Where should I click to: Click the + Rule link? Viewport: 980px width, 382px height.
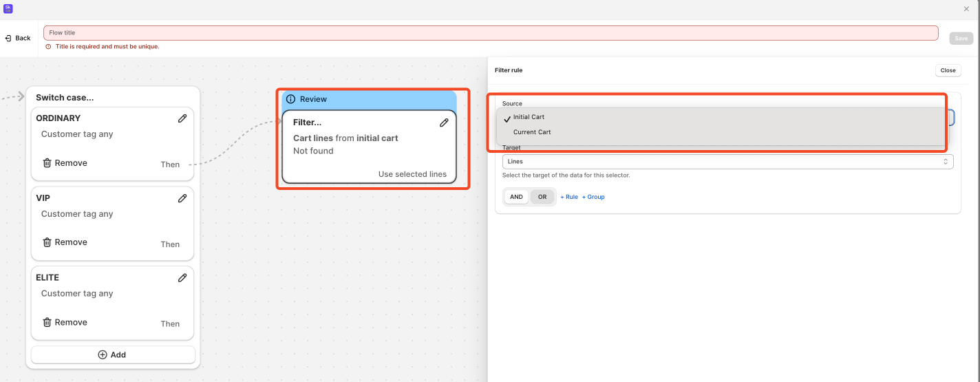[569, 197]
